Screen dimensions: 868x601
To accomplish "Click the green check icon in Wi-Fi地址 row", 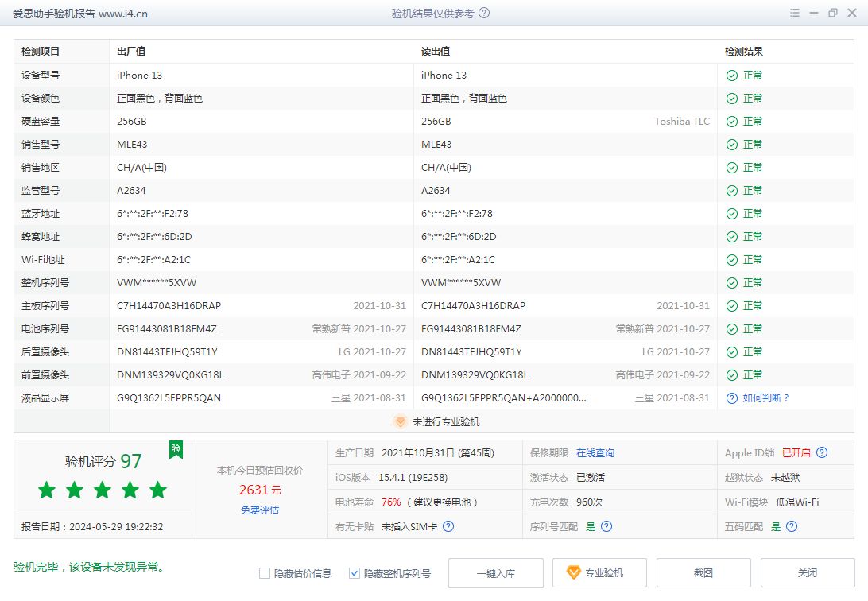I will coord(732,259).
